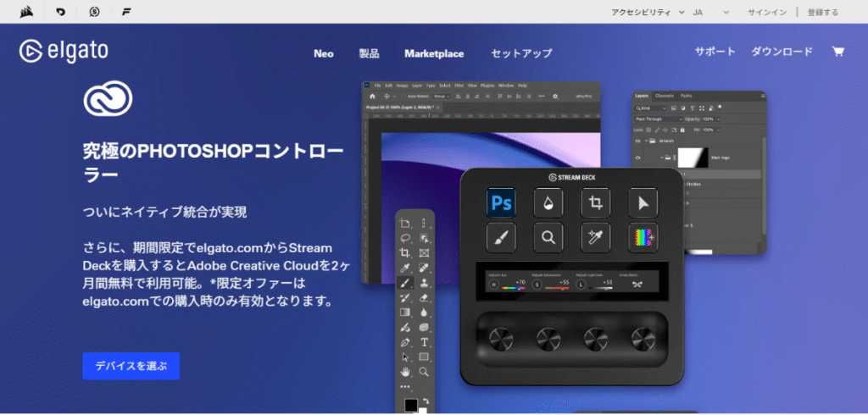Select the Clone Stamp tool
The image size is (868, 415).
click(x=424, y=283)
